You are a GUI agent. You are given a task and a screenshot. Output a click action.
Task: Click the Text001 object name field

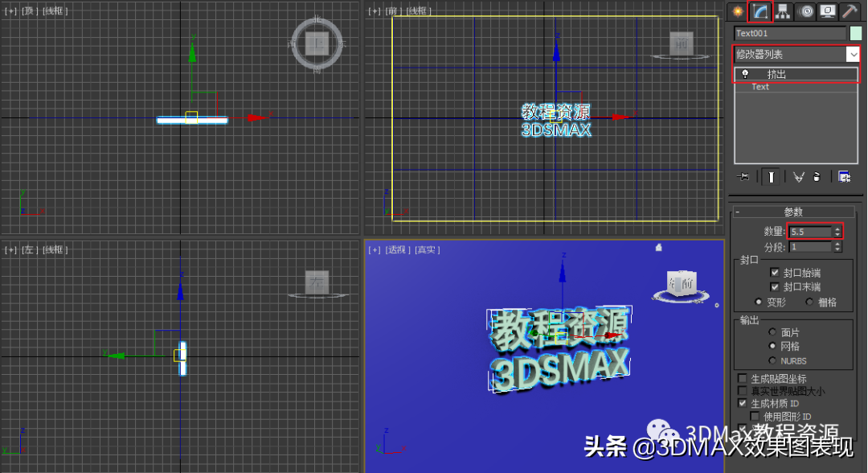click(x=790, y=33)
